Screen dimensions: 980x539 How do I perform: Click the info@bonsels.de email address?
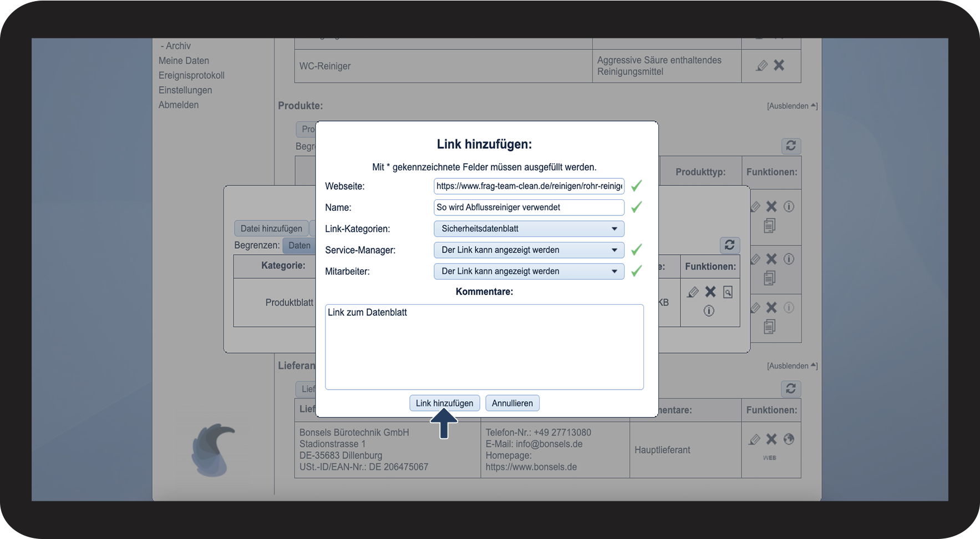[549, 444]
